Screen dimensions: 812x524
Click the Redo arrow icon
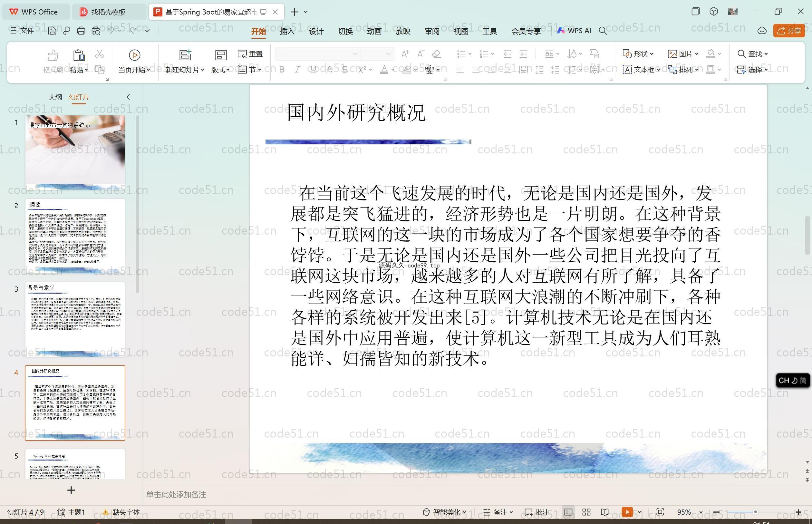click(x=132, y=31)
